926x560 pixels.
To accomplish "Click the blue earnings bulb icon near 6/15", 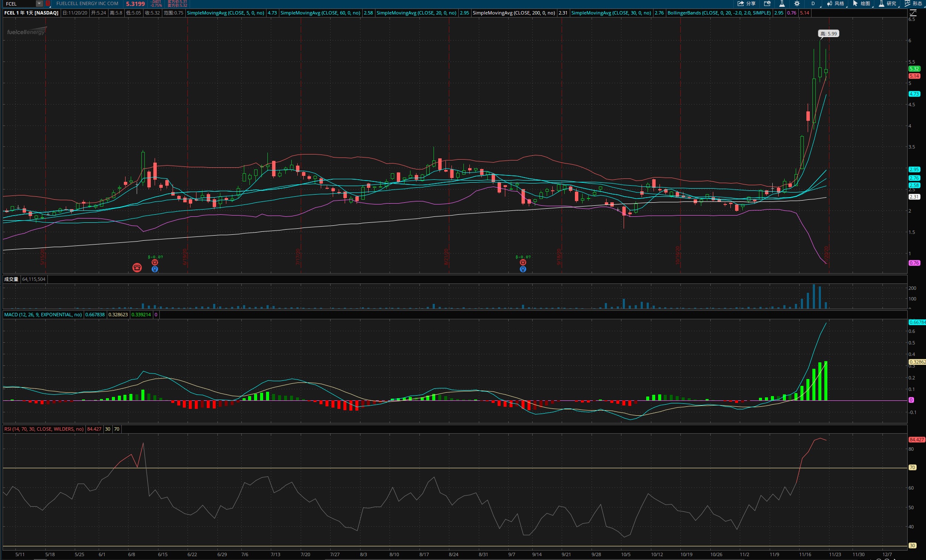I will pos(155,269).
